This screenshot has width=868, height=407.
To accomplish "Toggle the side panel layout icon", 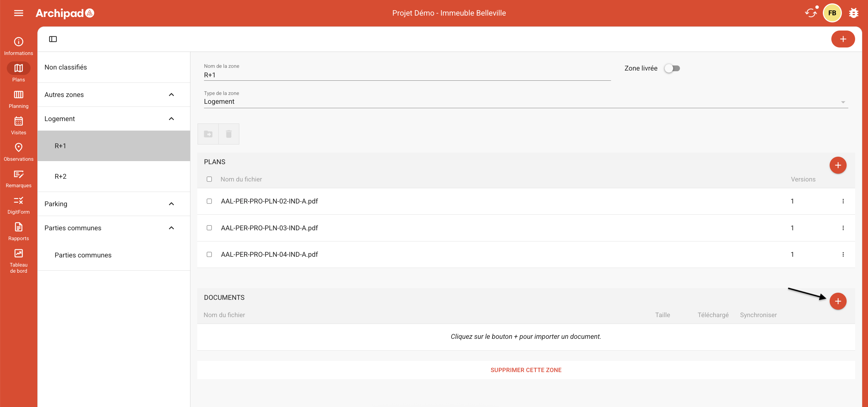I will [53, 39].
